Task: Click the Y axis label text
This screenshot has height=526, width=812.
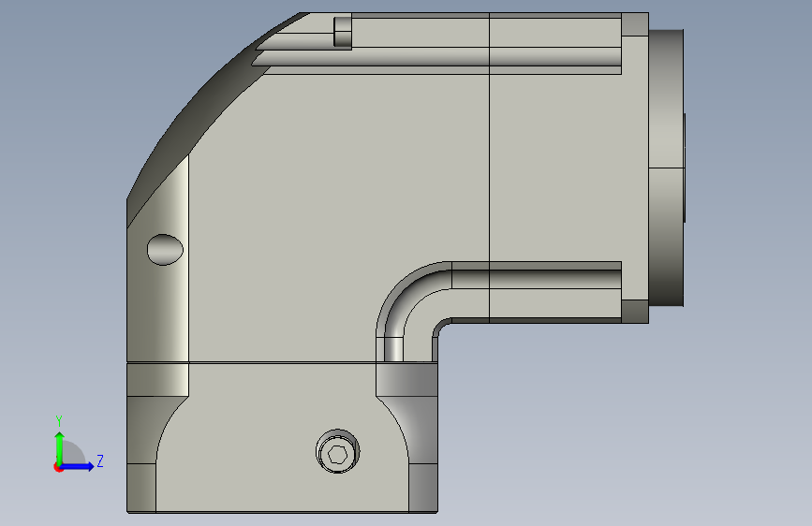Action: click(59, 421)
